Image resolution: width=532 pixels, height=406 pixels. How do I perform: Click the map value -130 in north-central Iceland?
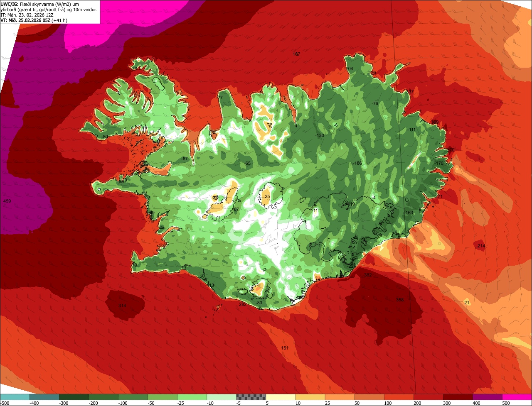[x=319, y=136]
